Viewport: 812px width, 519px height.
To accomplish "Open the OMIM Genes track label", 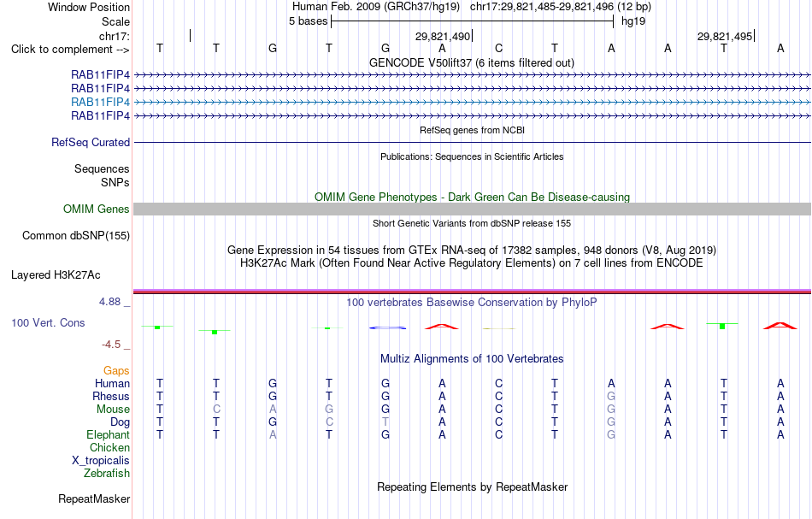I will [97, 209].
